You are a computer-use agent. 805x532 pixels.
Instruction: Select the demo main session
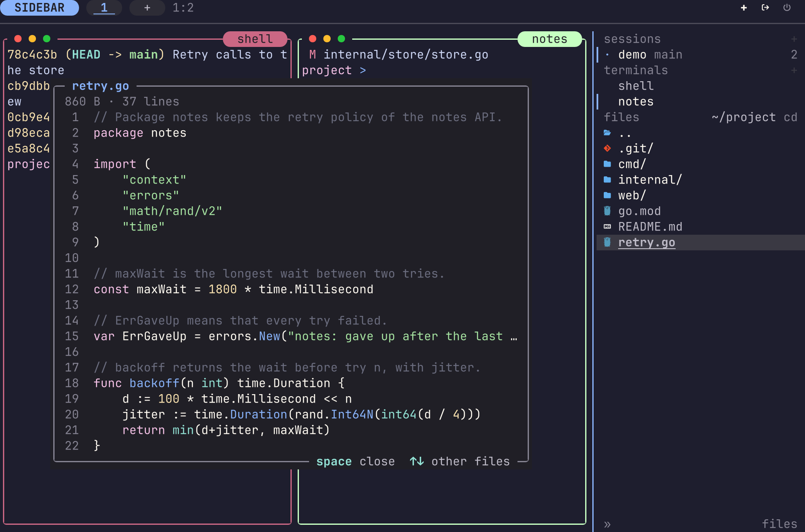[x=701, y=55]
